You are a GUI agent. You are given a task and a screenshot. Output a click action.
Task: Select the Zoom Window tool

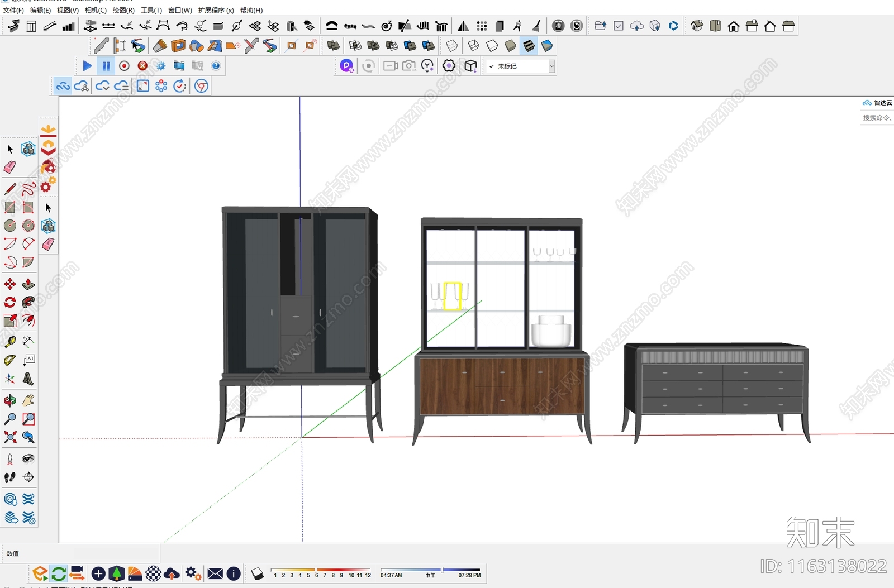tap(28, 419)
